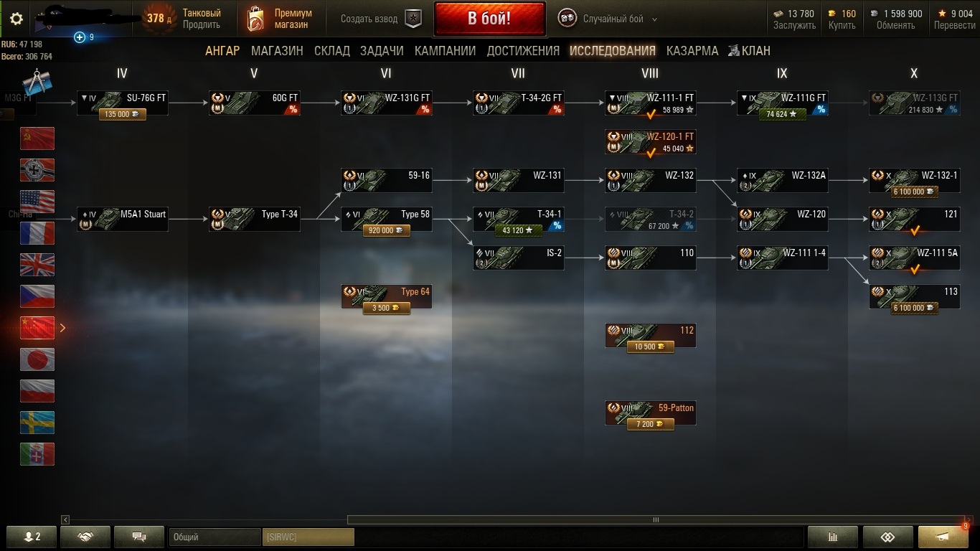This screenshot has width=980, height=551.
Task: Open the notifications megaphone icon
Action: click(x=943, y=537)
